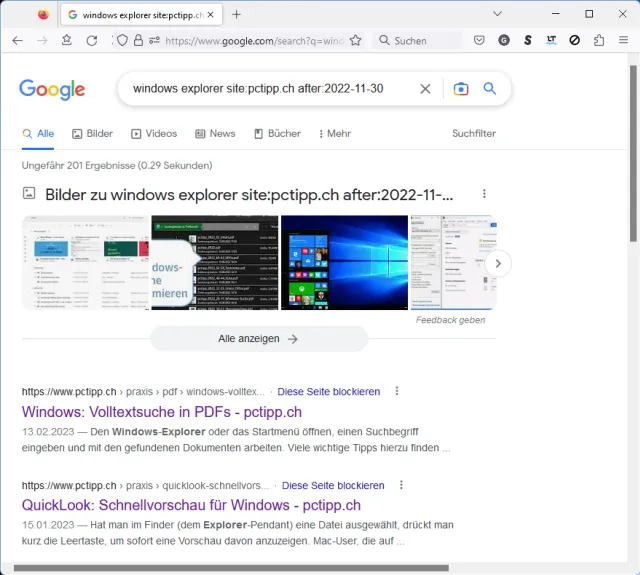Click the shield tracking protection icon
This screenshot has width=640, height=575.
[x=122, y=40]
